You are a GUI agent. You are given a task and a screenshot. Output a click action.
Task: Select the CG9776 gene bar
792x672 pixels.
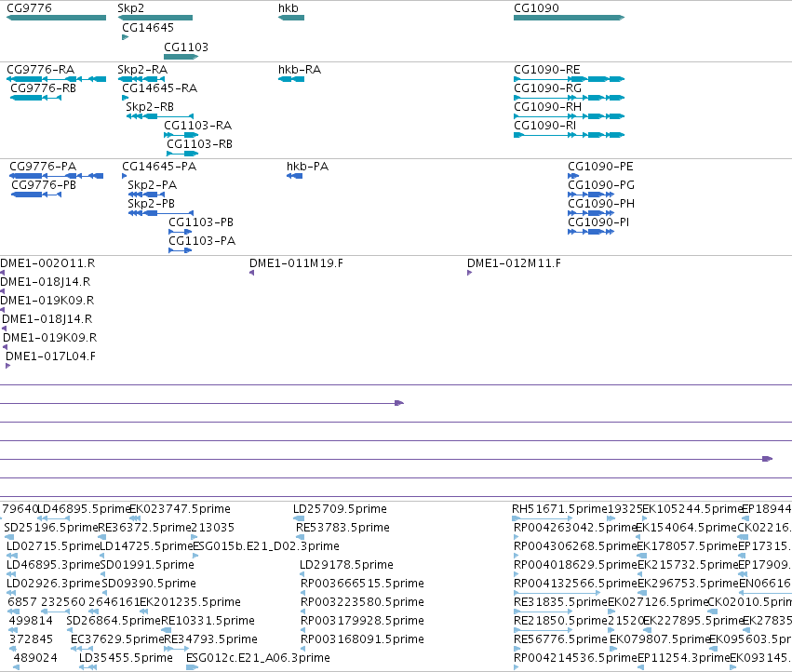(x=56, y=18)
